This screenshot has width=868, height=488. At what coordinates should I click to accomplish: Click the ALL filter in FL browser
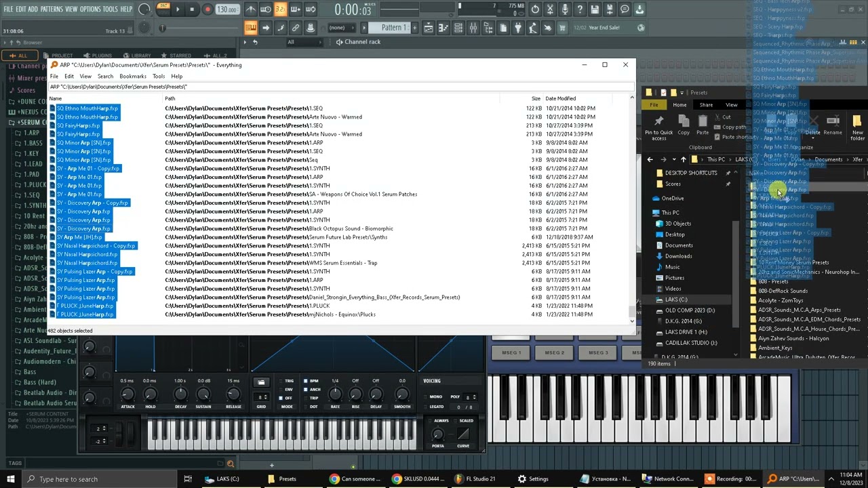click(20, 56)
